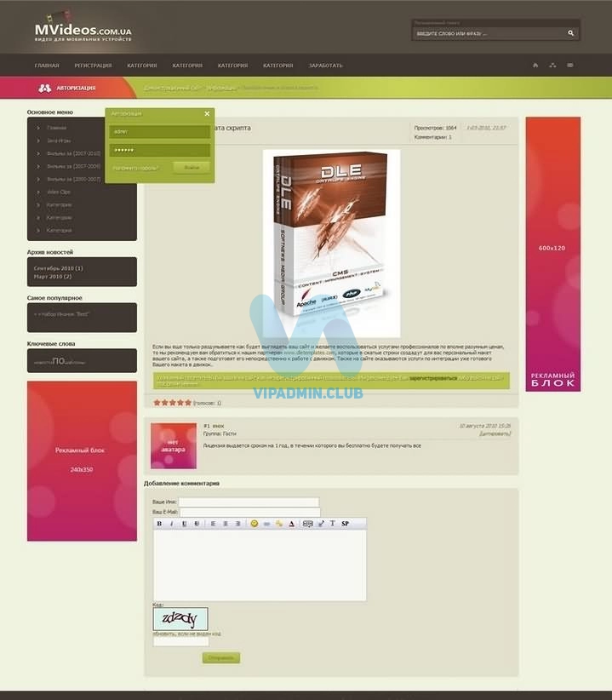The width and height of the screenshot is (612, 700).
Task: Insert a hyperlink via chain icon
Action: pos(266,523)
